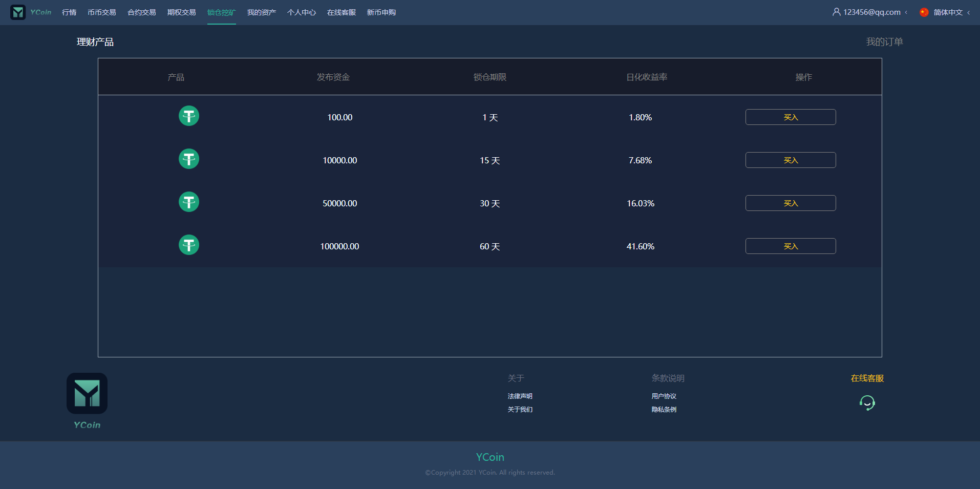Click the large YCoin logo in footer
980x489 pixels.
tap(87, 394)
